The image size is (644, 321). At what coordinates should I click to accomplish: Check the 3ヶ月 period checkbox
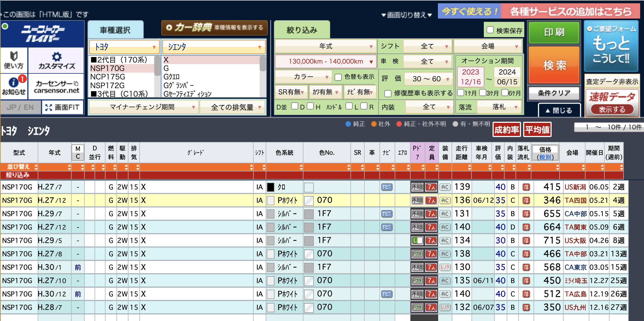(482, 93)
